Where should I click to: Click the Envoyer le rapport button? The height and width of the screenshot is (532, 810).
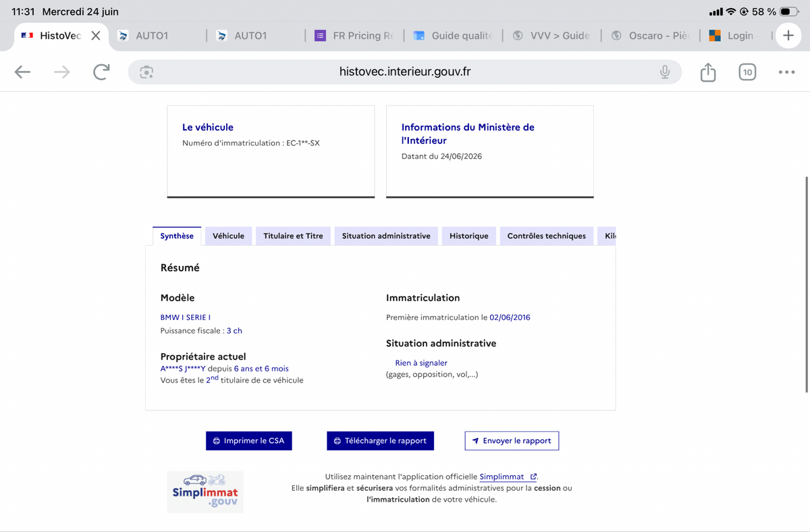512,441
